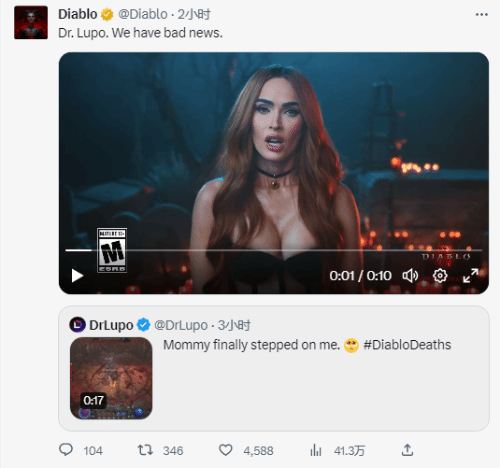Open the @DrLupo handle
The width and height of the screenshot is (500, 468).
[181, 325]
